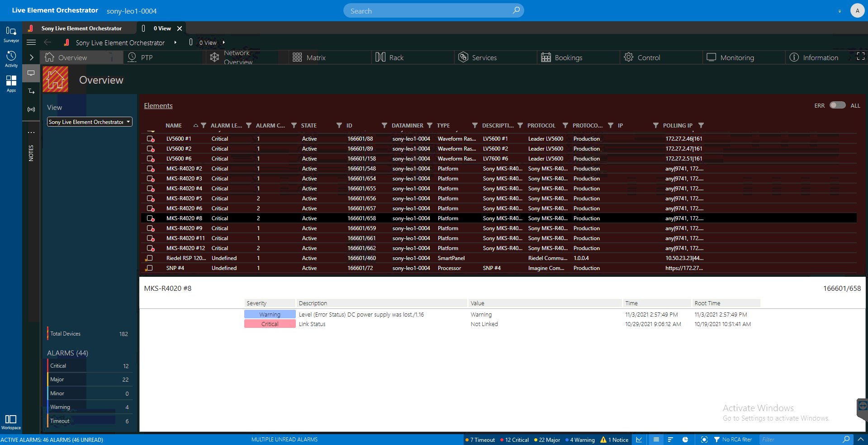
Task: Open the POLLING IP column filter
Action: [701, 125]
